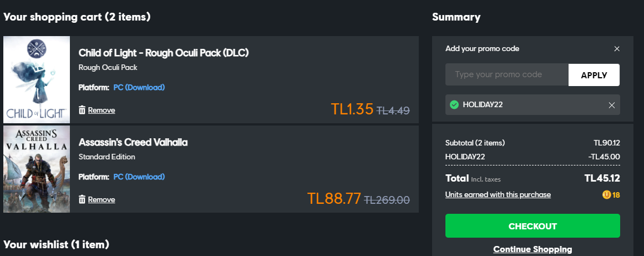Select PC (Download) platform for Child of Light

click(x=139, y=87)
